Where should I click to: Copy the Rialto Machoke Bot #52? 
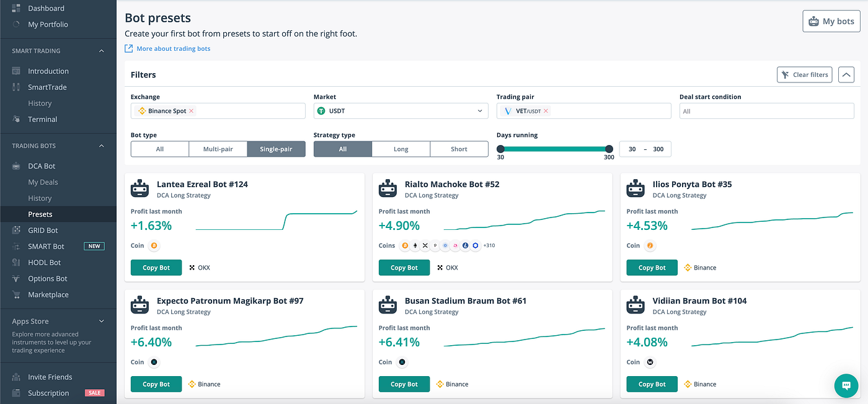tap(404, 268)
